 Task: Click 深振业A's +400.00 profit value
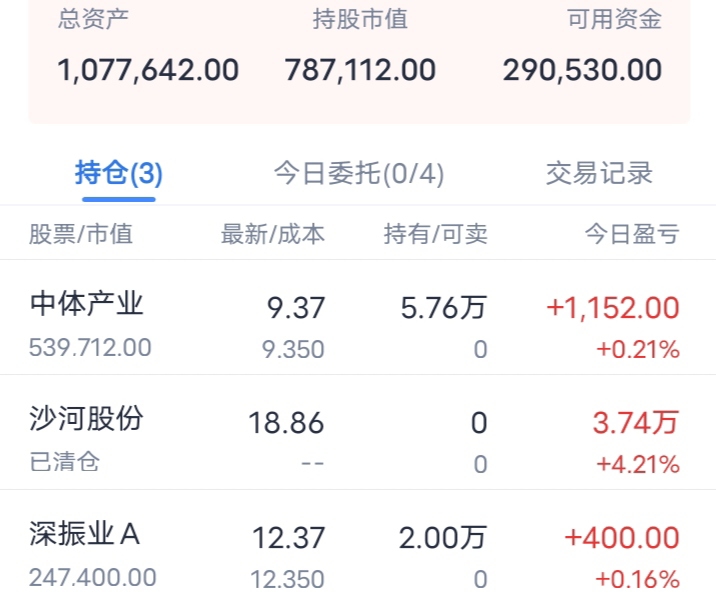pyautogui.click(x=622, y=538)
